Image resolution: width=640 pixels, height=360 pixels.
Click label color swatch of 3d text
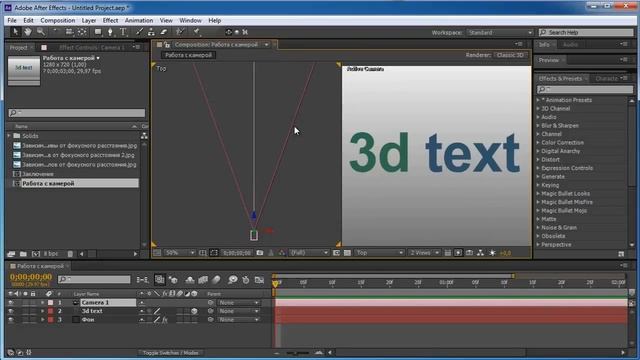(51, 311)
